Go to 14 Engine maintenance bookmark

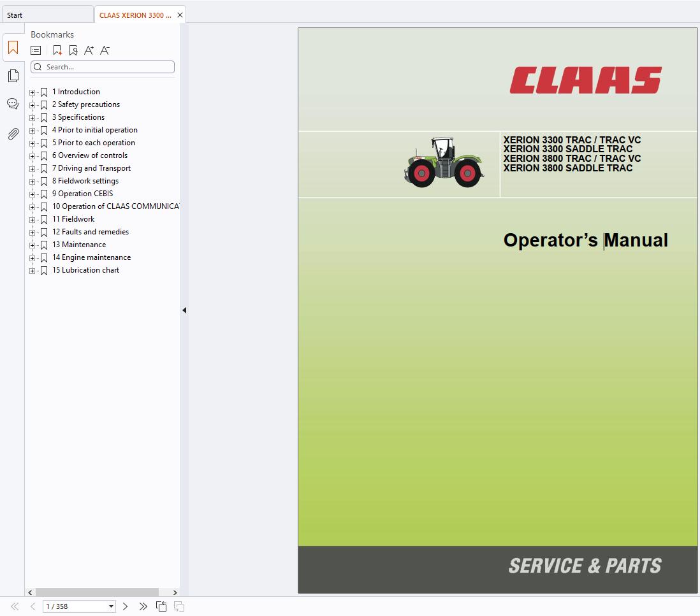coord(92,257)
